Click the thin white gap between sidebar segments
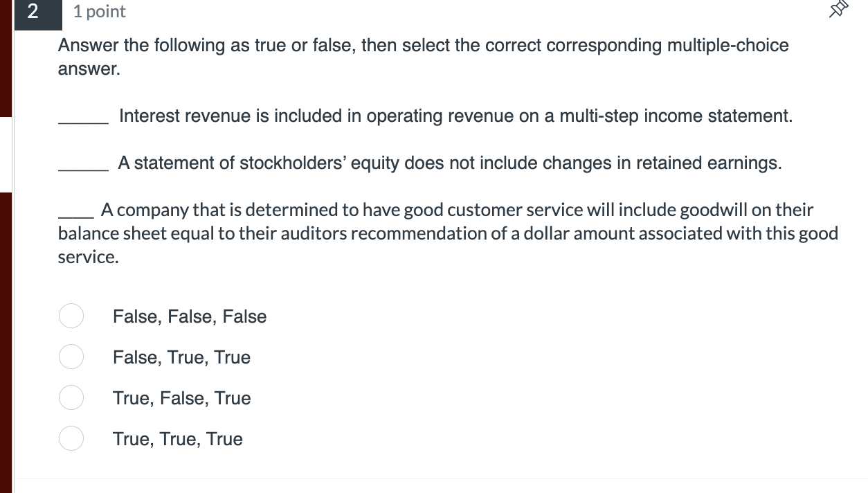Image resolution: width=868 pixels, height=493 pixels. 5,154
